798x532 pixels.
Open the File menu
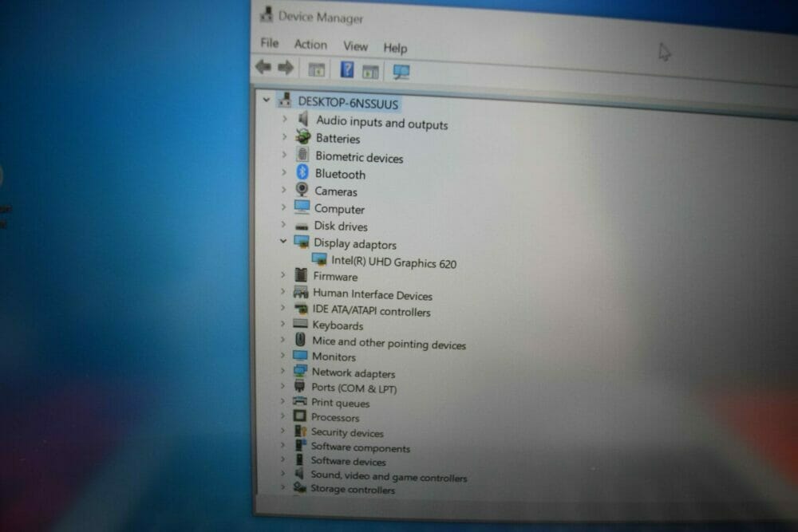[270, 43]
